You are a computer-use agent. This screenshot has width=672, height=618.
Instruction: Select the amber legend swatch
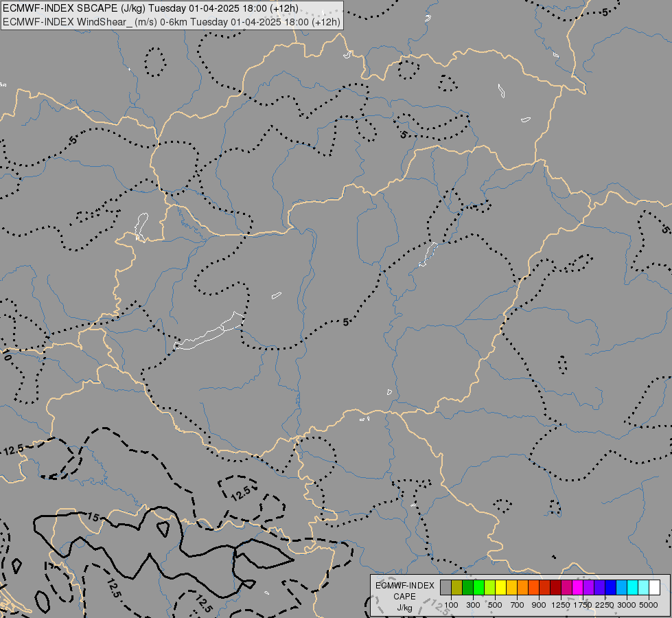tap(511, 587)
